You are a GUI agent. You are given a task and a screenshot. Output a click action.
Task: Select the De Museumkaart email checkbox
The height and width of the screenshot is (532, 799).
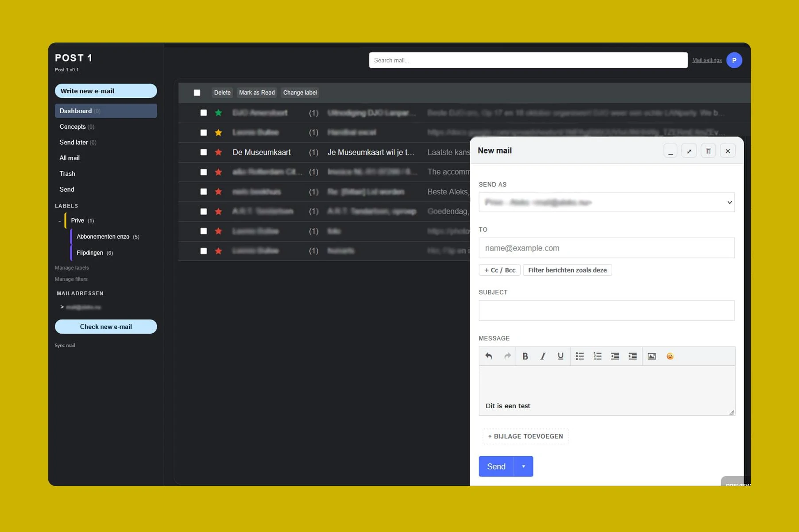(204, 152)
